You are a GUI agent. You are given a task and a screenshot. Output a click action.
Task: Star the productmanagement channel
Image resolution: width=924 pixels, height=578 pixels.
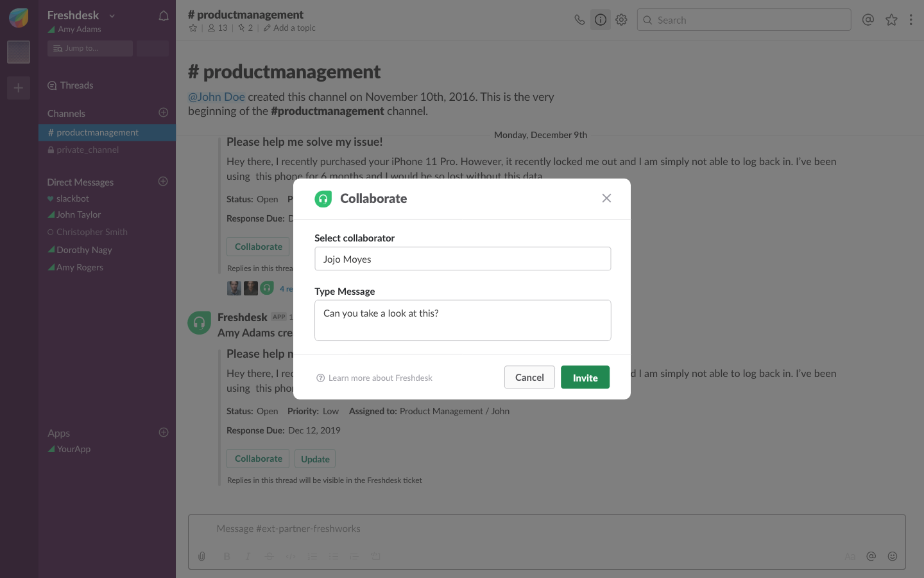pos(193,28)
